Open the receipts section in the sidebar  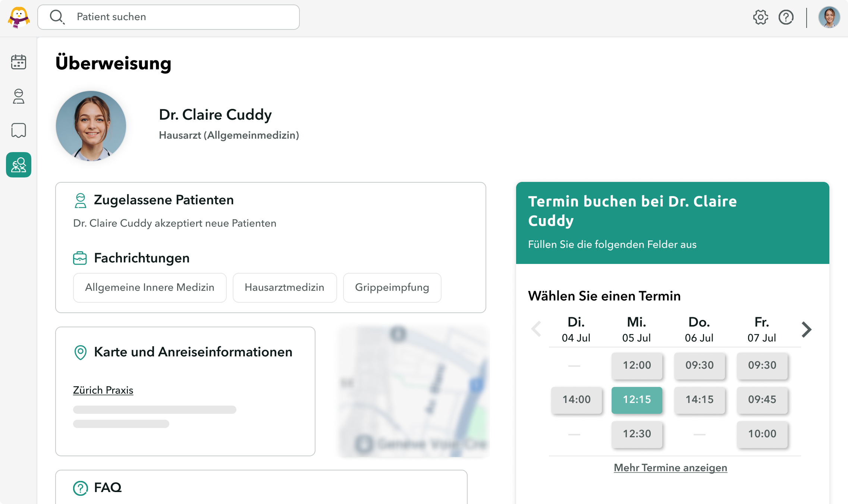pos(18,130)
